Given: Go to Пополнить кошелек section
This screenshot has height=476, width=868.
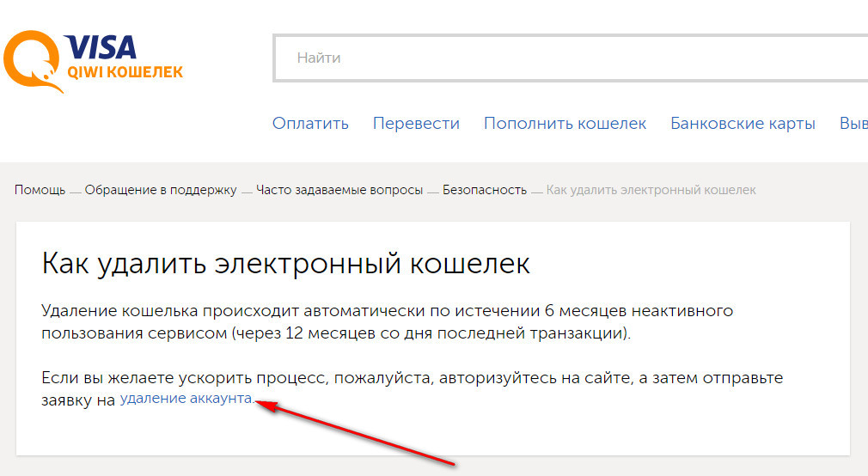Looking at the screenshot, I should (565, 124).
